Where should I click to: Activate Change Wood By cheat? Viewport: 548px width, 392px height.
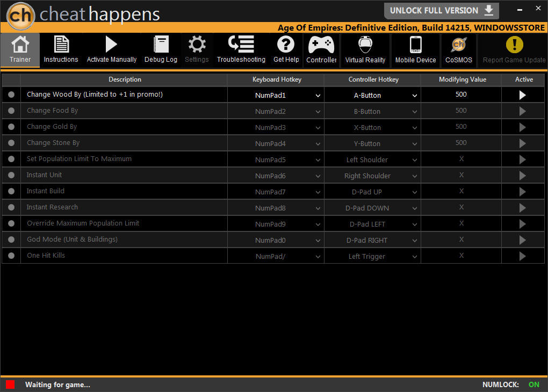[x=523, y=95]
